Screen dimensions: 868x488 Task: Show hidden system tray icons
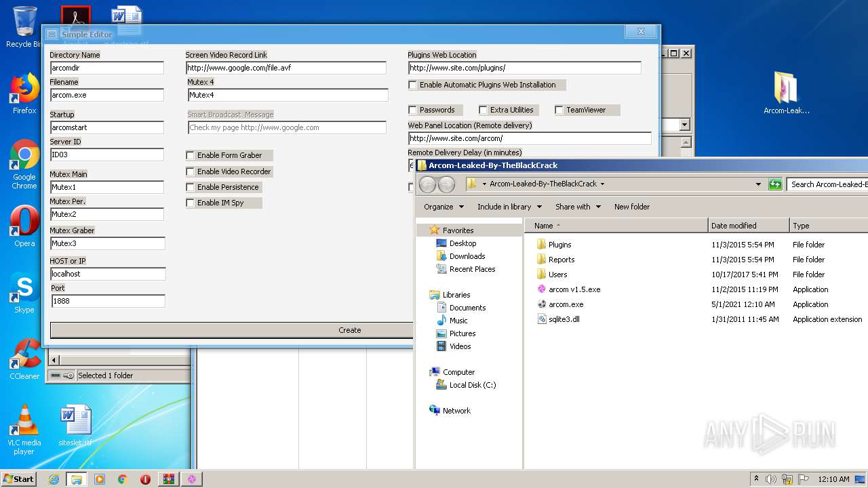click(x=756, y=479)
